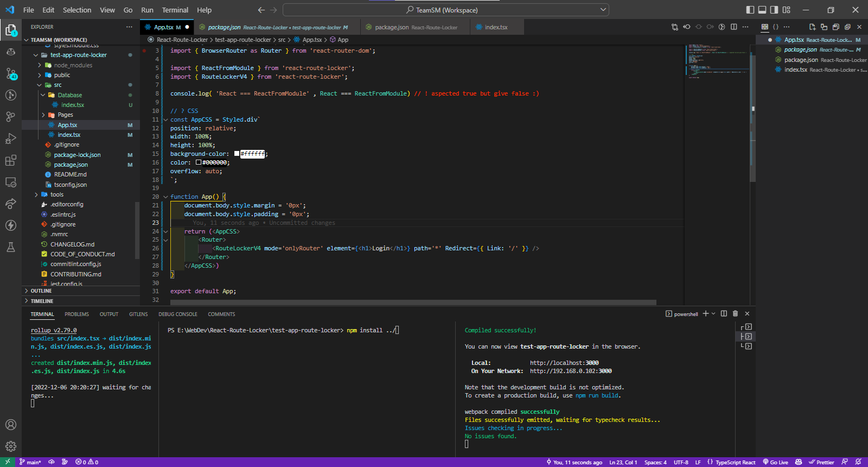Kill the terminal with trash icon
The image size is (868, 467).
[x=735, y=313]
